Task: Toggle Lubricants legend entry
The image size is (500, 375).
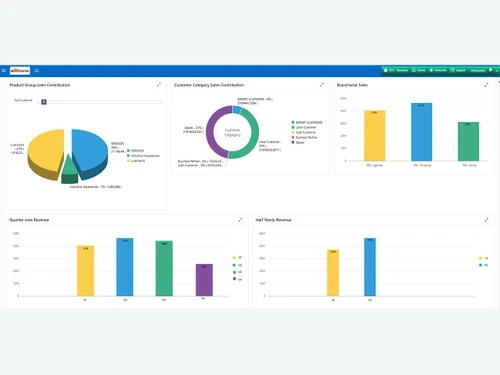Action: pos(136,161)
